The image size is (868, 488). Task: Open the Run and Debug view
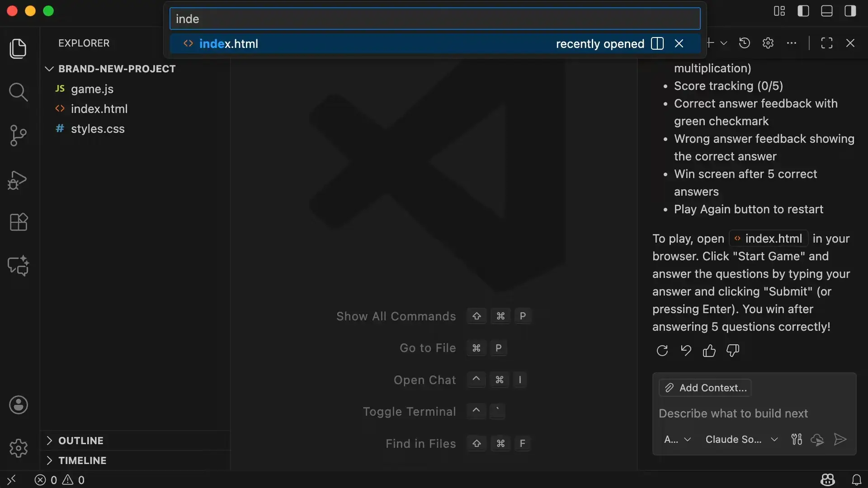pos(18,180)
